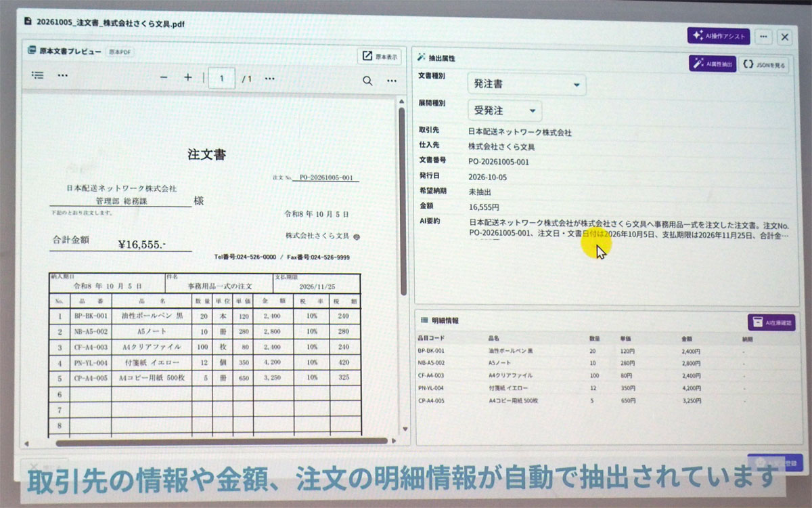Click the 2026/11/25 payment deadline in PDF
Image resolution: width=812 pixels, height=508 pixels.
point(317,287)
